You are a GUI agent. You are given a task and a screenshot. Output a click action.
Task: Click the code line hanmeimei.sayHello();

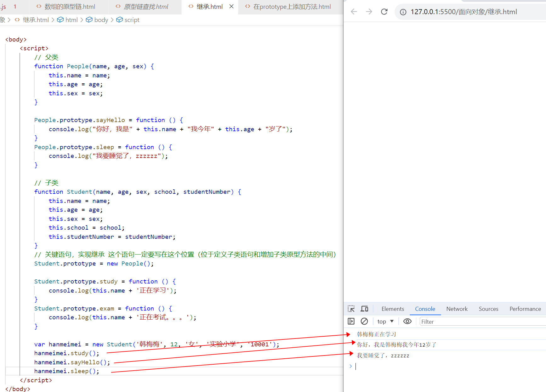click(72, 362)
